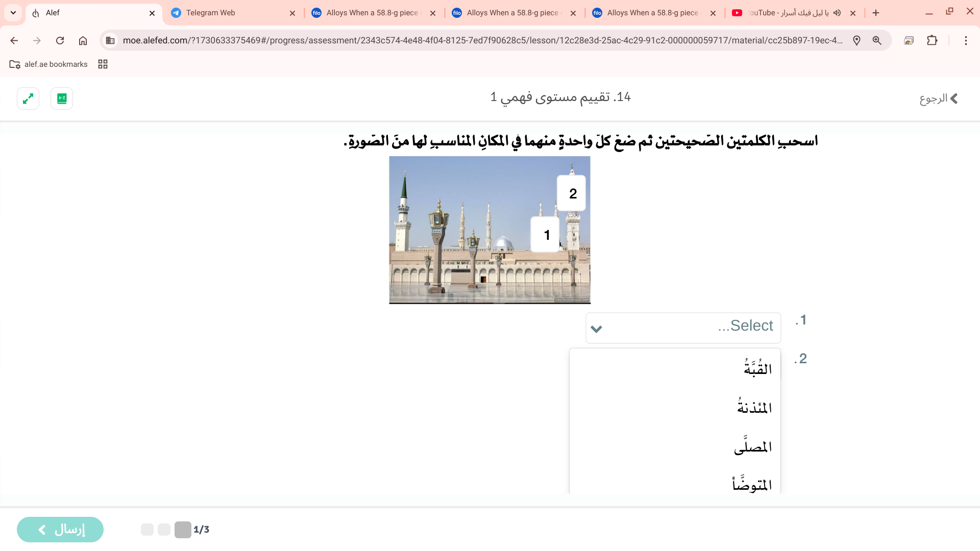Screen dimensions: 980x551
Task: Click the browser reload icon
Action: [60, 40]
